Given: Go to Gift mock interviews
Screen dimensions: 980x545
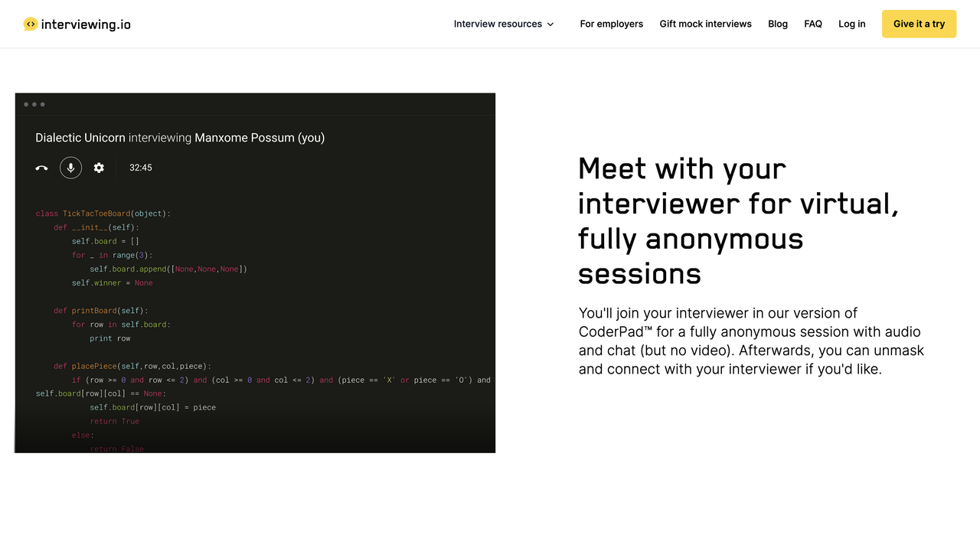Looking at the screenshot, I should tap(705, 24).
